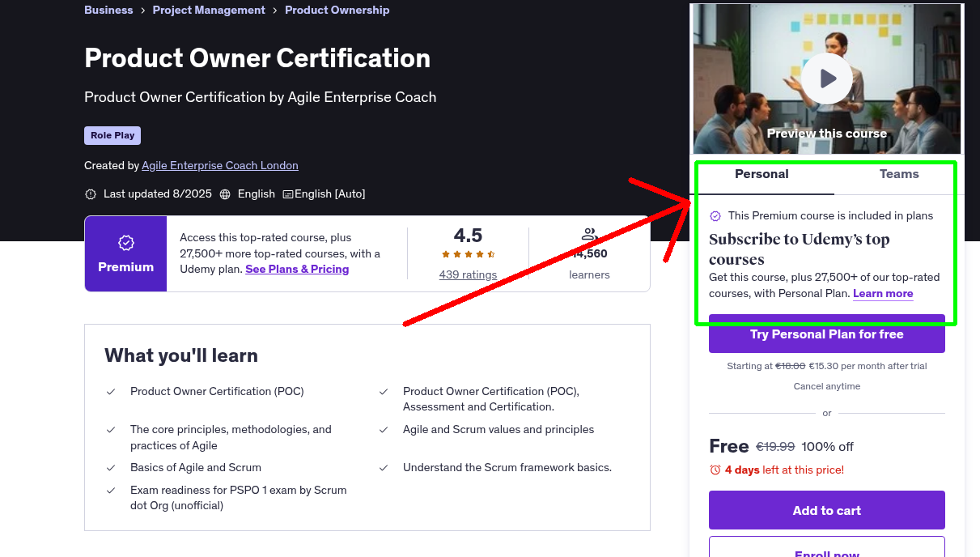Click the Cancel anytime text
The width and height of the screenshot is (980, 557).
coord(827,386)
